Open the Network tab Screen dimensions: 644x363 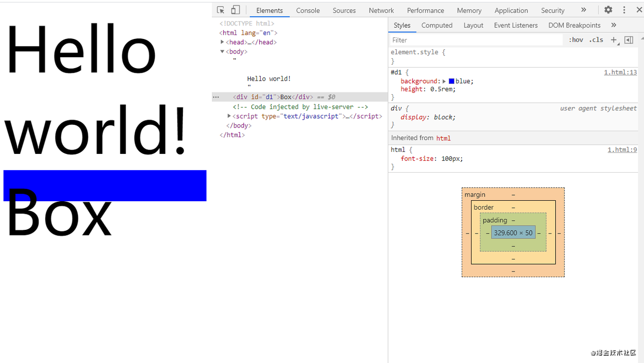[381, 10]
